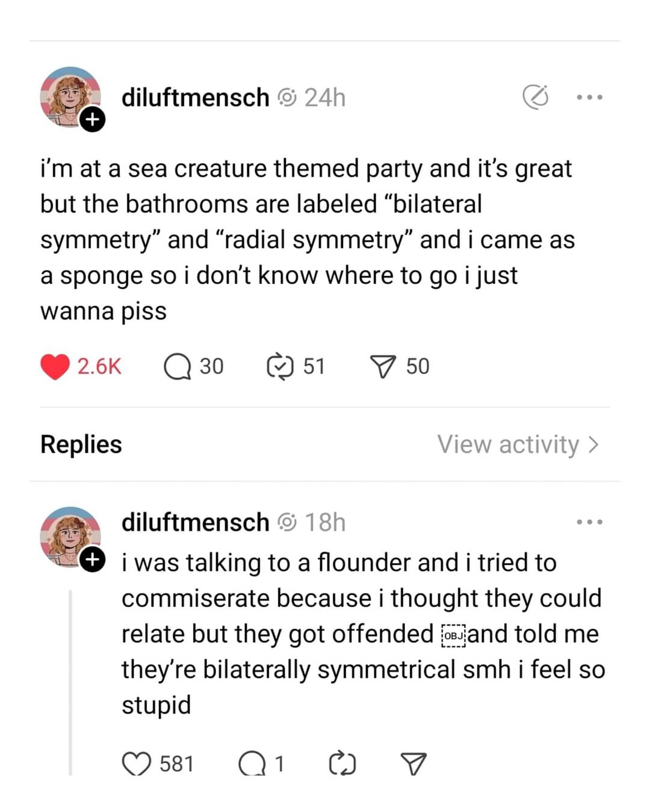The height and width of the screenshot is (812, 650).
Task: Click the plus badge on reply avatar
Action: [x=92, y=560]
